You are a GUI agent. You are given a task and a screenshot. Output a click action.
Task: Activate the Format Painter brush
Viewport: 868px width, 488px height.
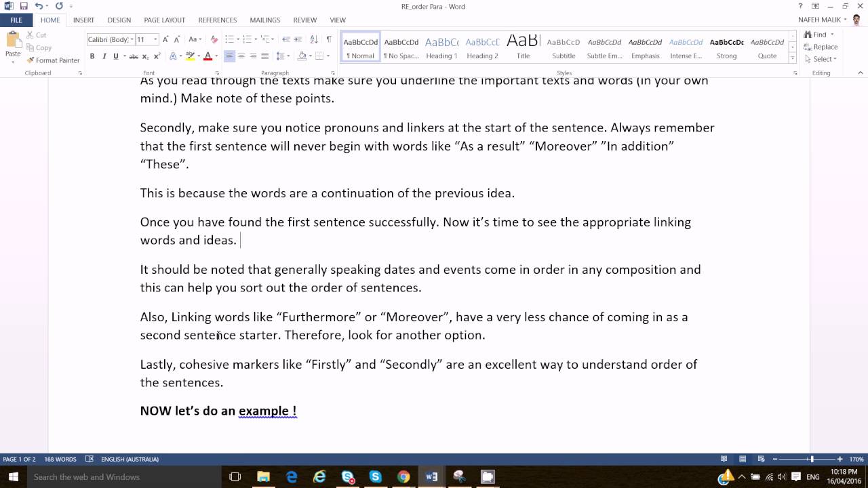[53, 60]
